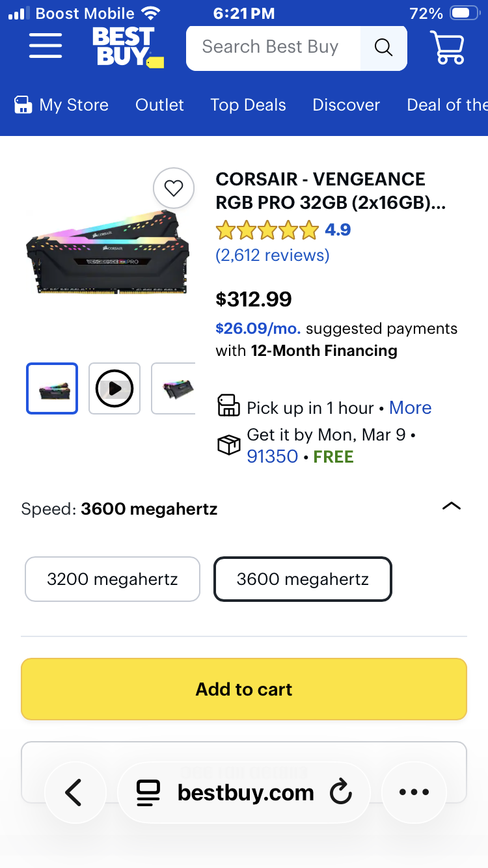
Task: Go back with the browser arrow
Action: [x=74, y=793]
